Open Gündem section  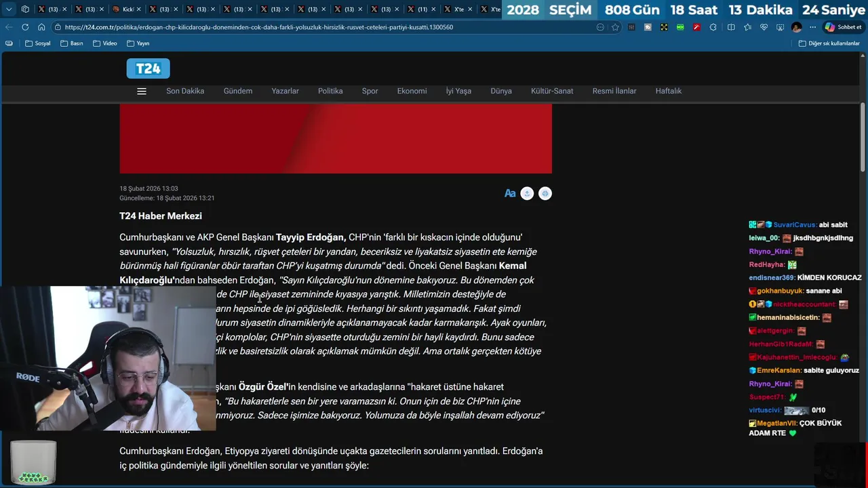coord(238,91)
